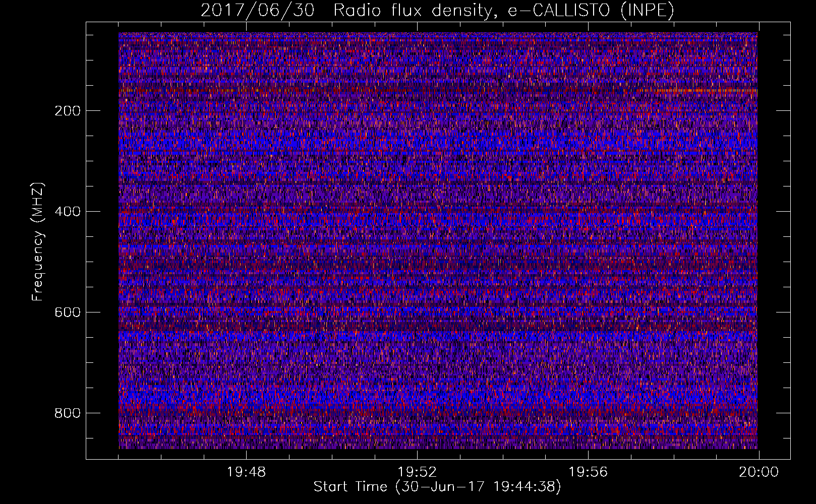
Task: Click the 20:00 time tick label
Action: point(759,472)
